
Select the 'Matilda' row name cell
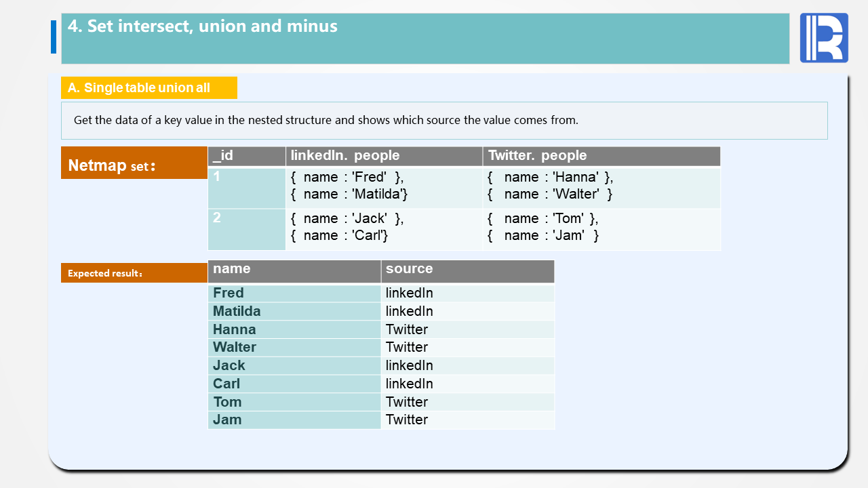tap(294, 312)
